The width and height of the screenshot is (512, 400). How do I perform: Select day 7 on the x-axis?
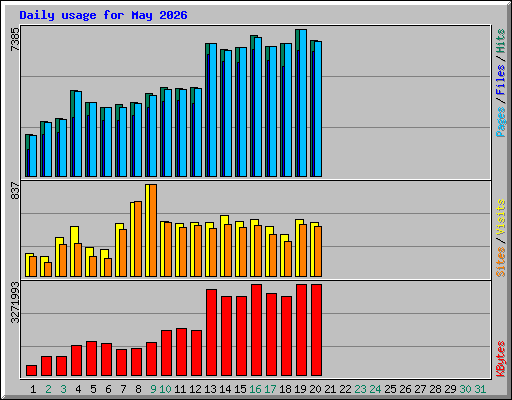[x=123, y=389]
